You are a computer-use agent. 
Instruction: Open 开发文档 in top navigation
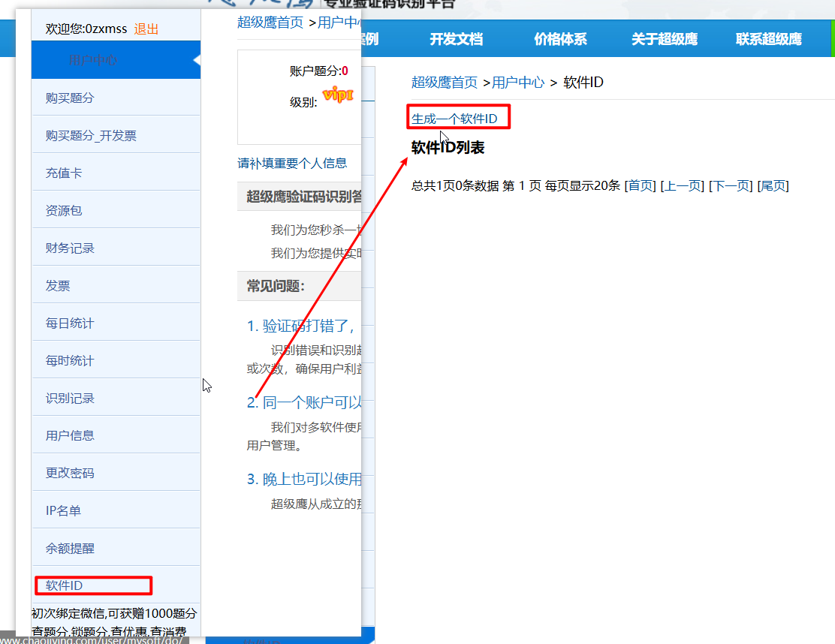click(456, 40)
